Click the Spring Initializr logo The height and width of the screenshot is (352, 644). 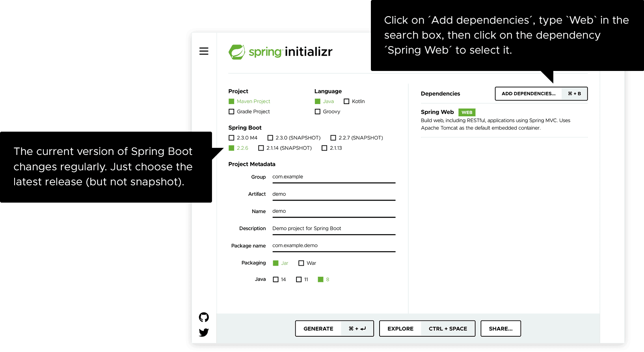click(x=281, y=52)
